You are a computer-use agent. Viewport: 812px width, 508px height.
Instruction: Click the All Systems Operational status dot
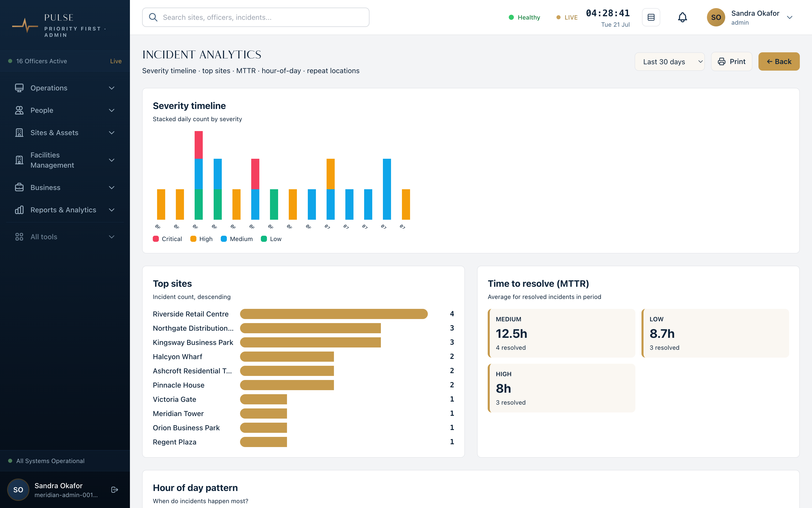[x=10, y=461]
